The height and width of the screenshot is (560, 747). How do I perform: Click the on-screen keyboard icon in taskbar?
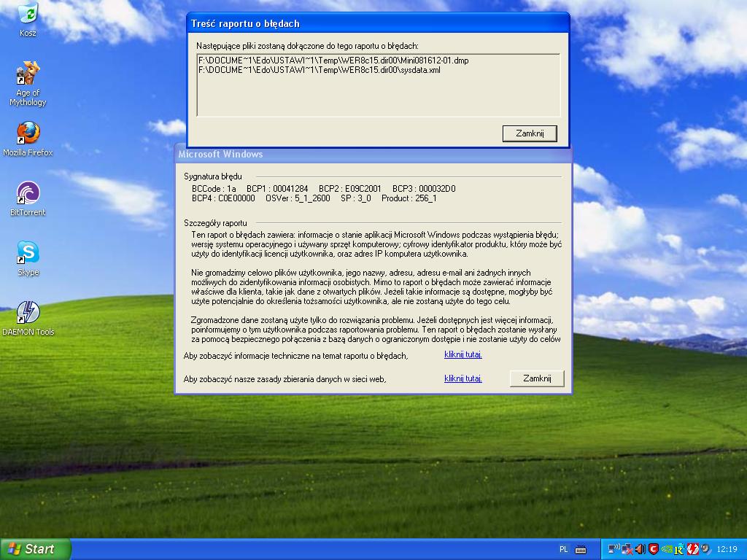tap(581, 550)
